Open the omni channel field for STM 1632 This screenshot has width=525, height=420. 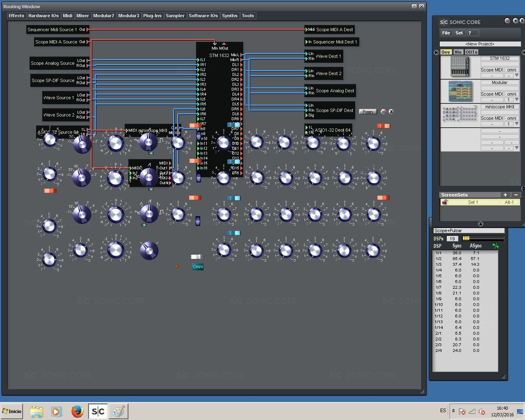511,70
